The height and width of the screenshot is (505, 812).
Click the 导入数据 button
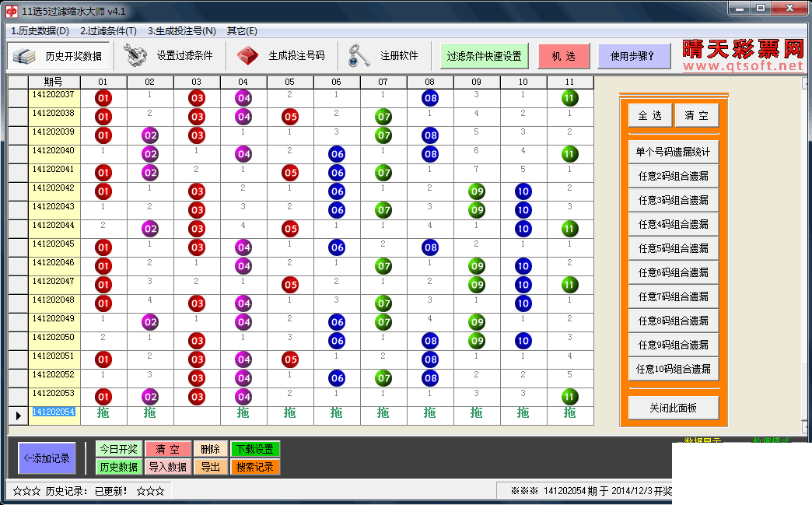(x=167, y=467)
